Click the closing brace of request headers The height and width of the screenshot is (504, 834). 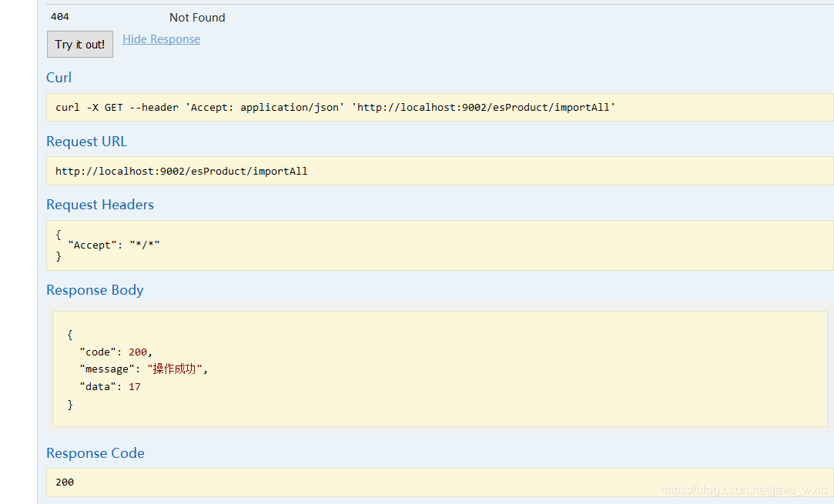(x=59, y=256)
